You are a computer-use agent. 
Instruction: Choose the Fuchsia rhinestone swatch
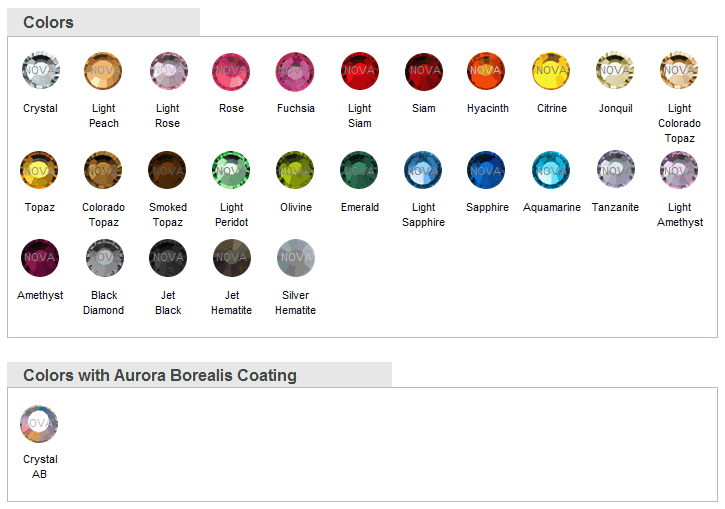(295, 71)
